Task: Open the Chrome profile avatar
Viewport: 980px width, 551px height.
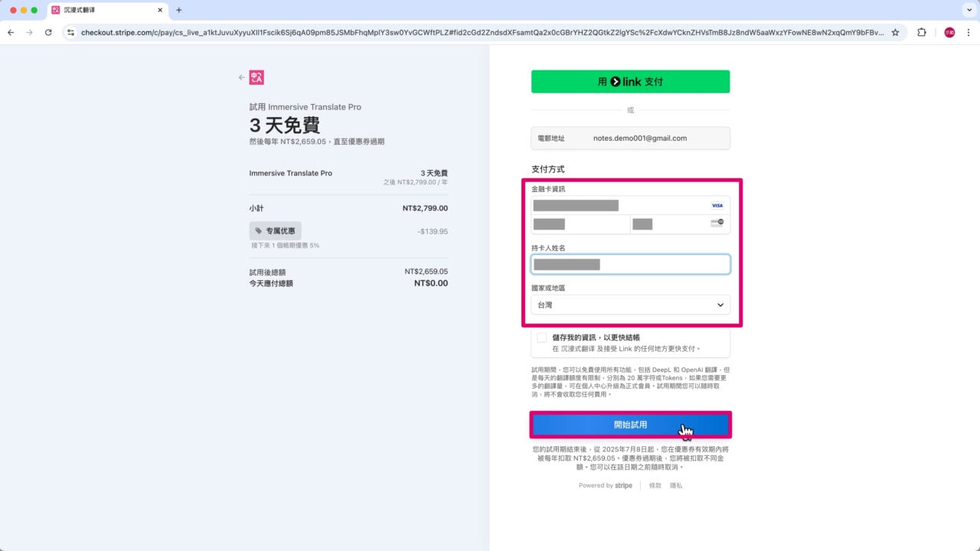Action: pyautogui.click(x=949, y=33)
